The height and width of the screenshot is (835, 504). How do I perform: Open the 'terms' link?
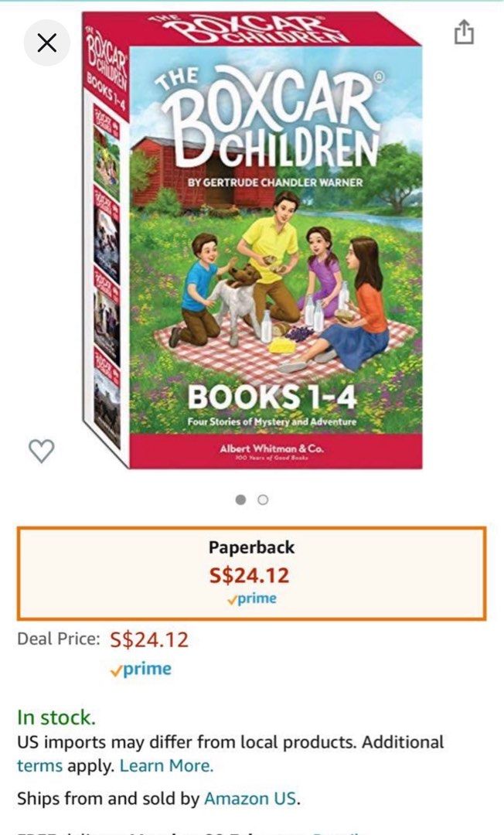pos(40,765)
